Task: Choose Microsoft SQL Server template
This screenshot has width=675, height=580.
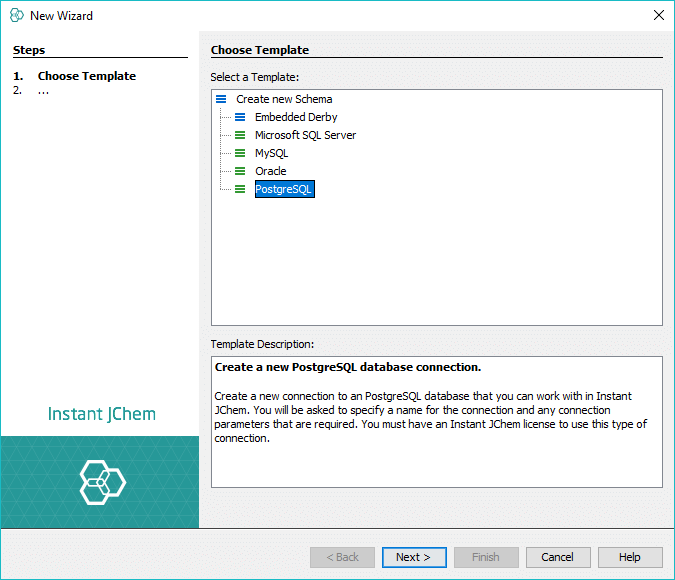Action: tap(305, 135)
